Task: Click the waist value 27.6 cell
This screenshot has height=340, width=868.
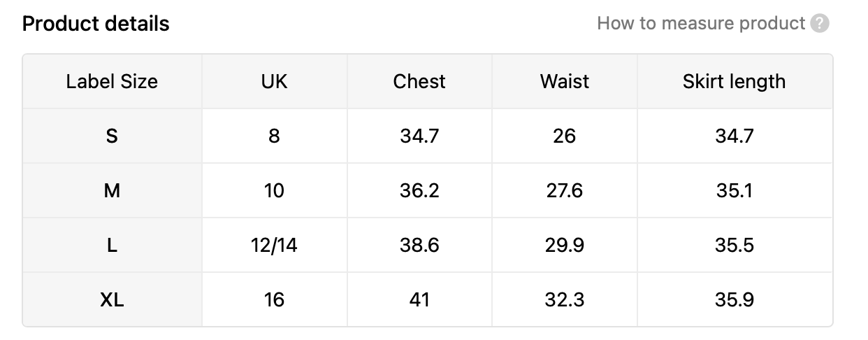Action: point(565,190)
